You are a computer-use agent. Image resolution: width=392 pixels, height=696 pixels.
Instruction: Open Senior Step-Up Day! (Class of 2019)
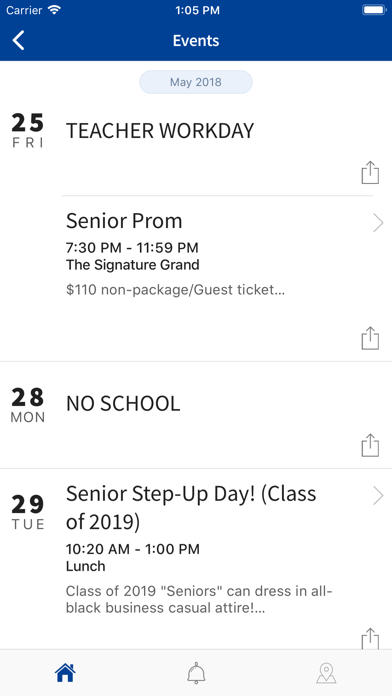pos(191,508)
